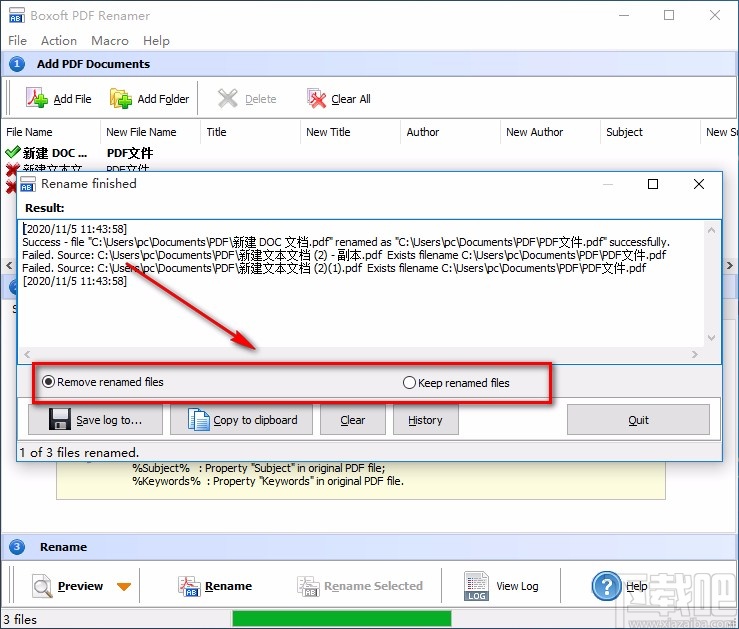The height and width of the screenshot is (629, 739).
Task: Click the 新建 DOC file name row
Action: 55,153
